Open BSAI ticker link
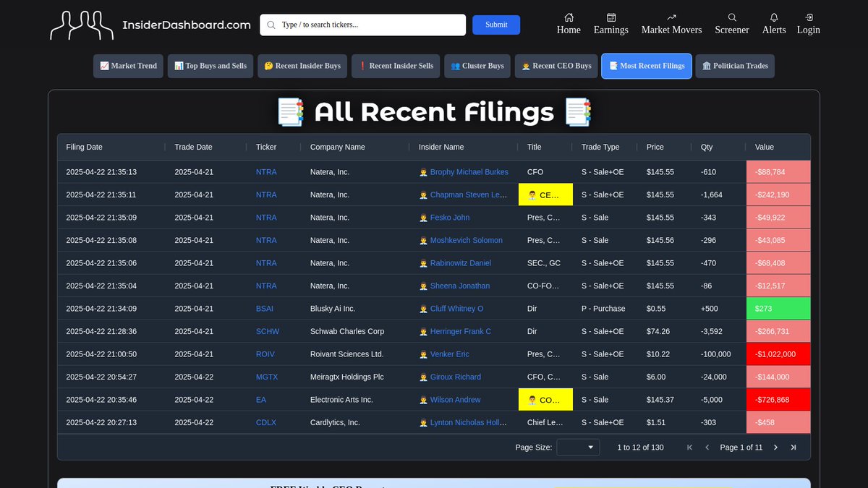The height and width of the screenshot is (488, 868). (x=265, y=309)
